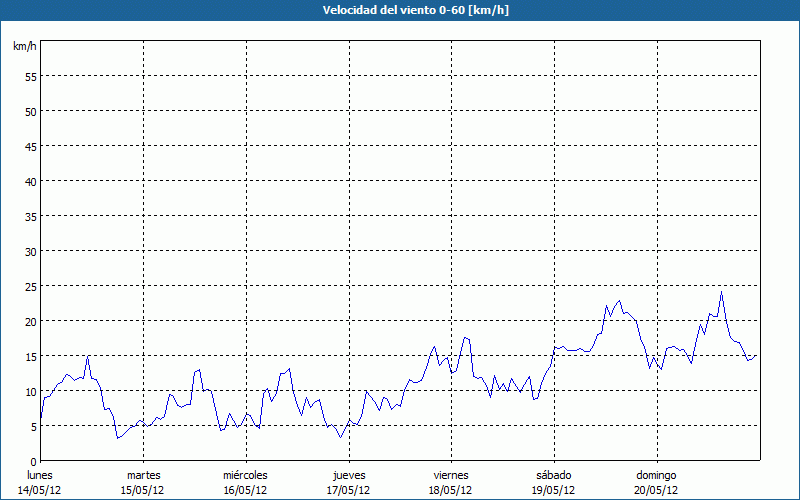Click the 25 tick label on the y-axis

[x=30, y=286]
